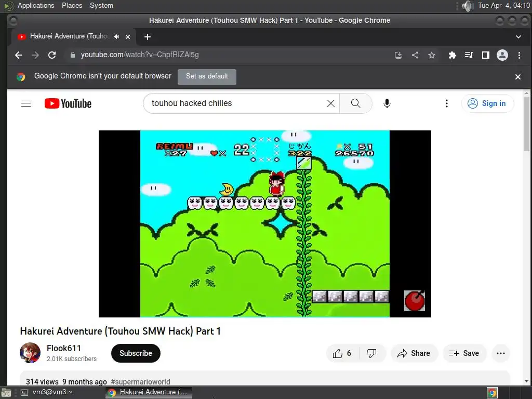Like the video with thumbs up

pos(342,353)
